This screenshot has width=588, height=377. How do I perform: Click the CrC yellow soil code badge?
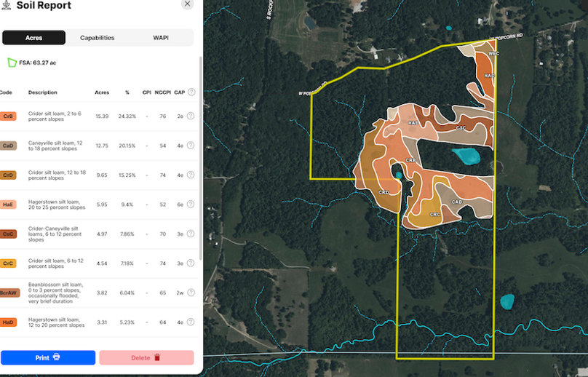pos(8,263)
